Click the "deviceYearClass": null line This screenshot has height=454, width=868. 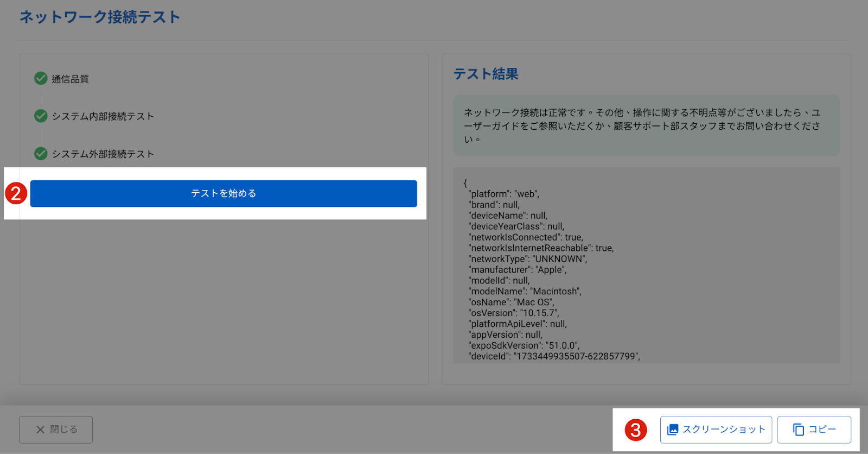click(x=516, y=226)
